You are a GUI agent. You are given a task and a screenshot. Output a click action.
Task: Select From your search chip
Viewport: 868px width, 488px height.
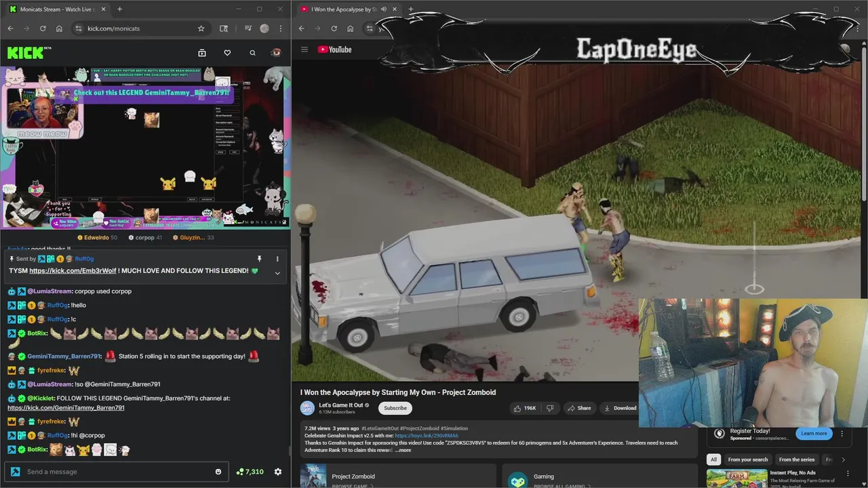748,460
